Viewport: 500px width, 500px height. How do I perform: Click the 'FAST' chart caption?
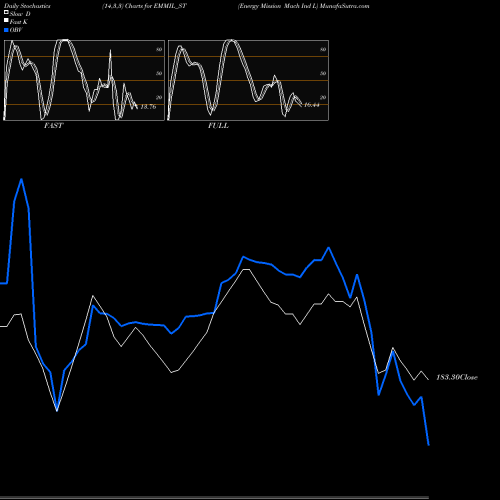(54, 126)
